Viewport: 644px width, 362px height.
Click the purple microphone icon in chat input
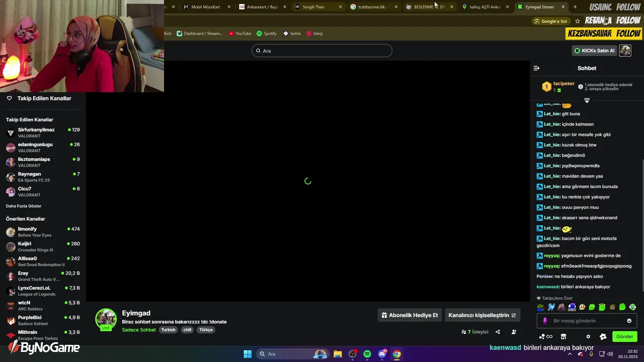(545, 321)
